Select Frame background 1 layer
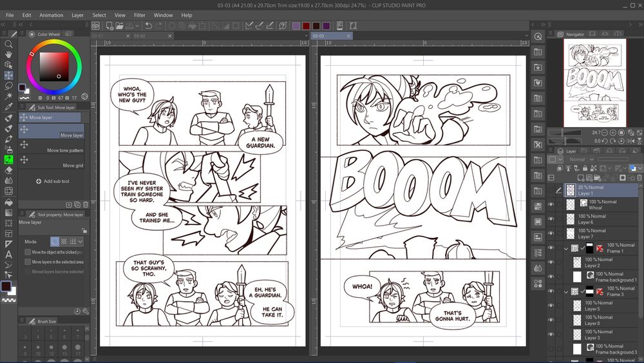644x363 pixels. click(601, 277)
